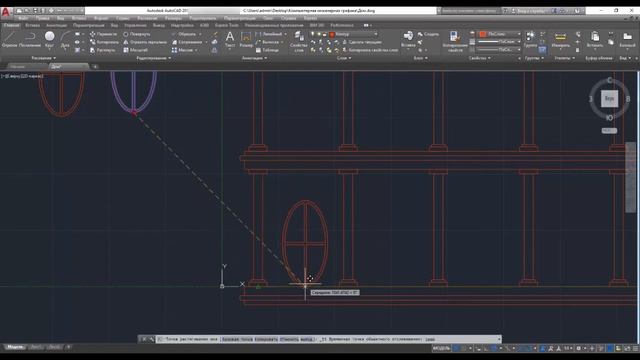Expand the Группы panel

tap(534, 58)
